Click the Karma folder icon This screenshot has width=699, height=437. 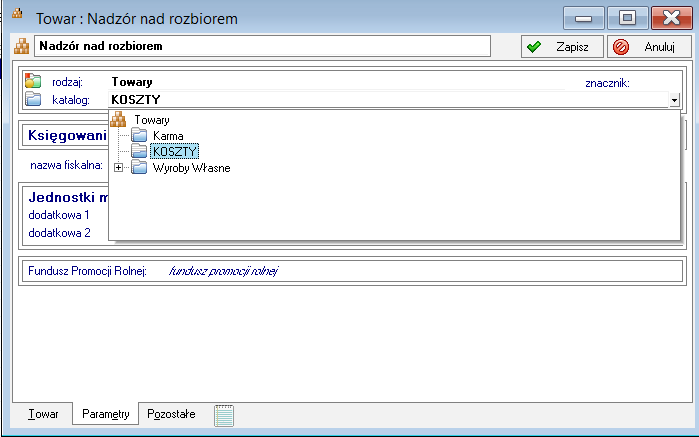click(x=139, y=135)
